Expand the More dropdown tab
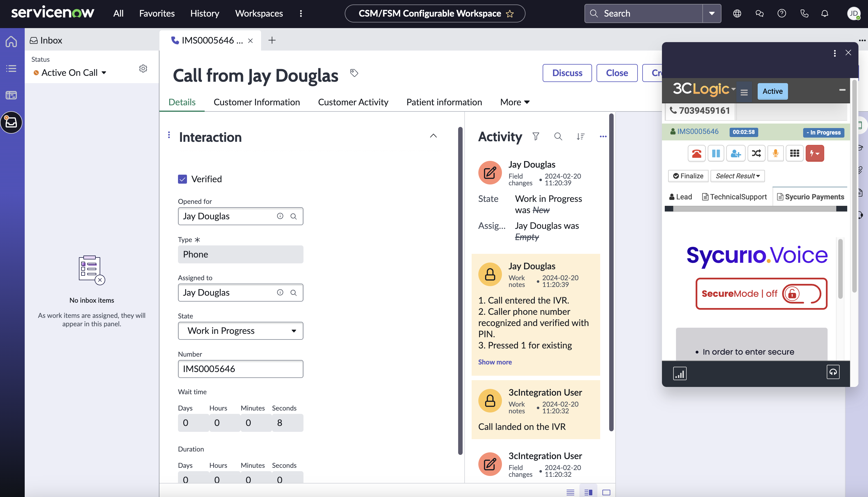 [x=514, y=101]
